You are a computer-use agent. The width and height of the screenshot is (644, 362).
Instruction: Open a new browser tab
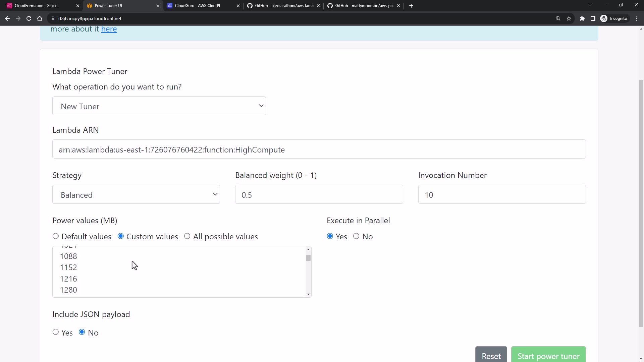pyautogui.click(x=411, y=6)
